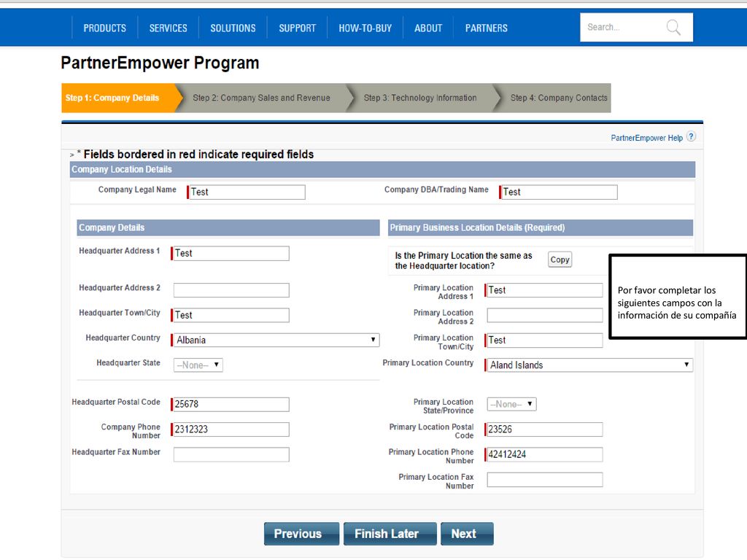This screenshot has width=747, height=560.
Task: Open the ABOUT menu
Action: click(x=428, y=28)
